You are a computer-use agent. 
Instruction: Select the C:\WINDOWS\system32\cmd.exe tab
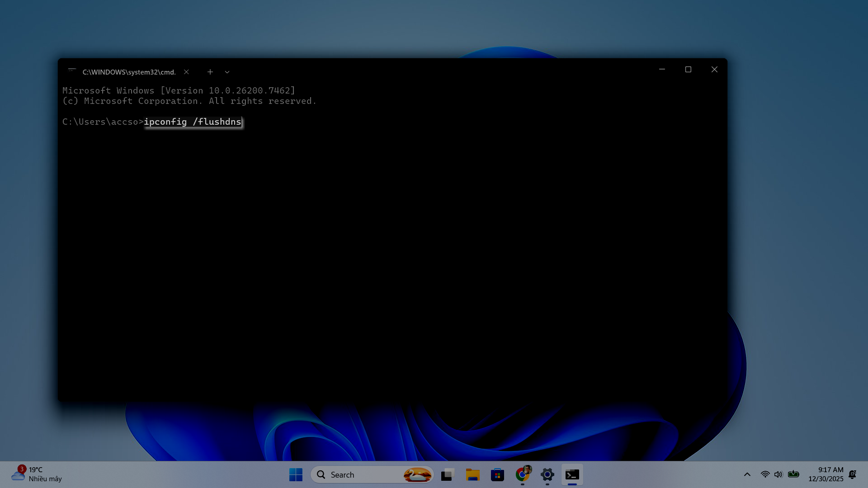click(x=129, y=72)
